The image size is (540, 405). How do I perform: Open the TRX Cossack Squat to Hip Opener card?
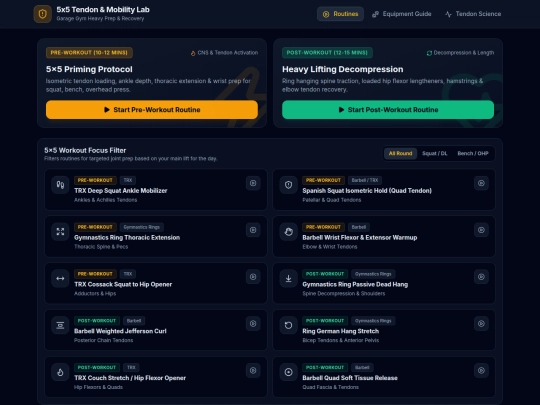tap(156, 283)
